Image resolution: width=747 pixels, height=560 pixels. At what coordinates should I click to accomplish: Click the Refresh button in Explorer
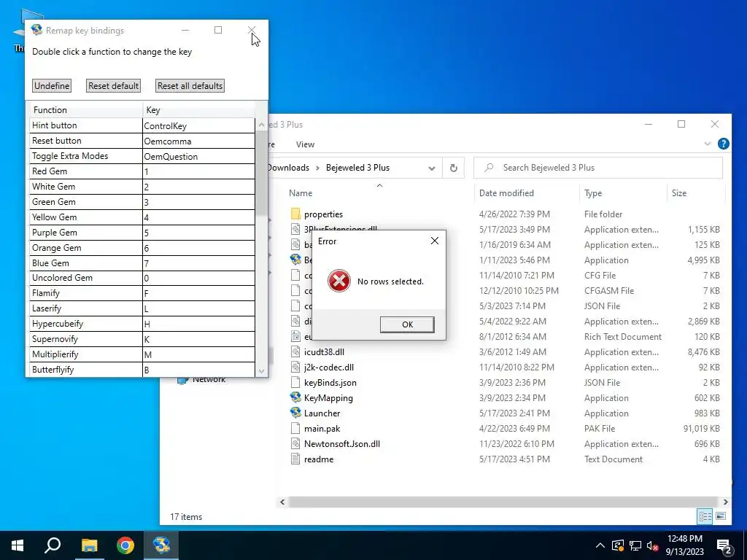pyautogui.click(x=454, y=168)
